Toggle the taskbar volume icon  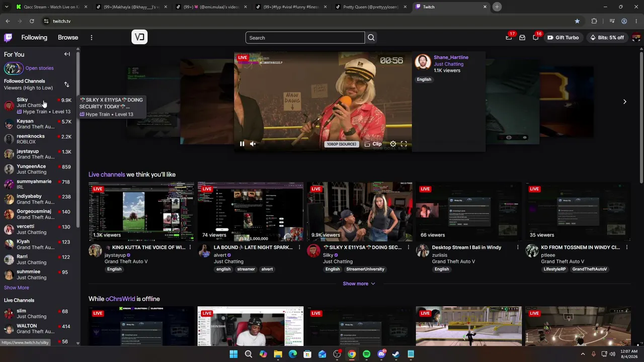[612, 354]
